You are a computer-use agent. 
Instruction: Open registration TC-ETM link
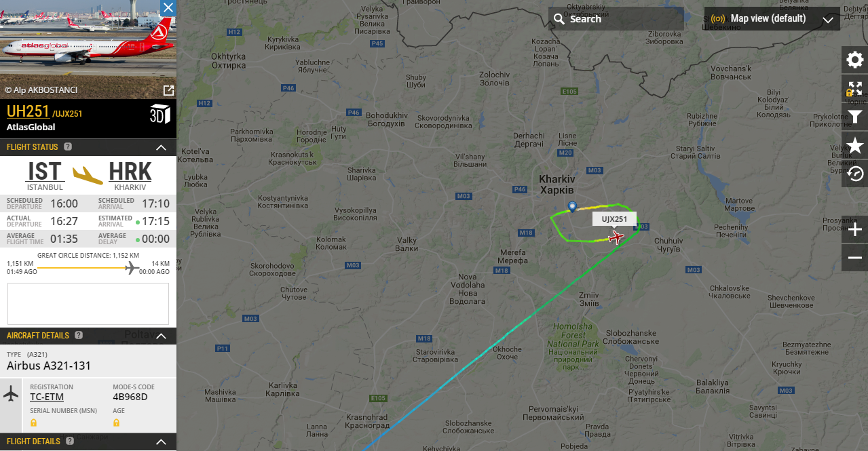pos(47,397)
